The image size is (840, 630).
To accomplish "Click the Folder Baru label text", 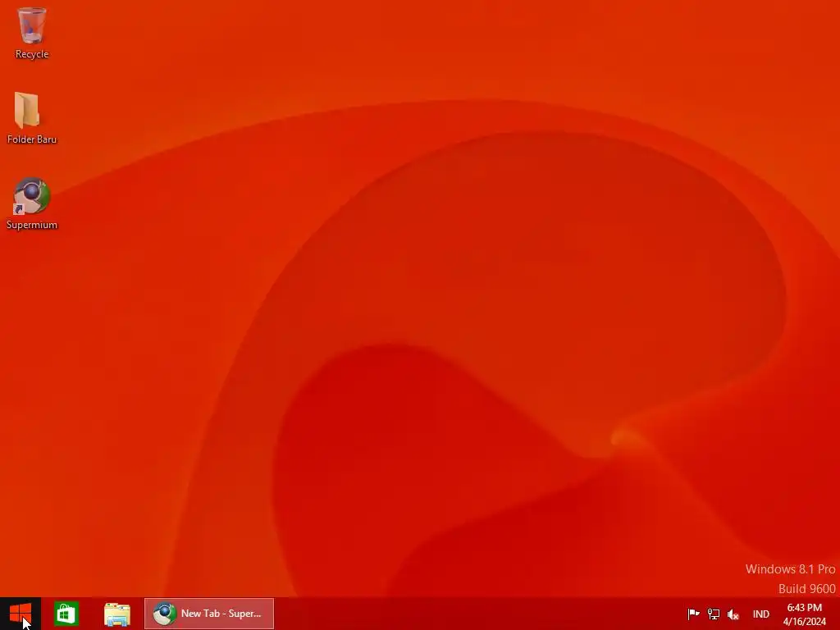I will [32, 139].
